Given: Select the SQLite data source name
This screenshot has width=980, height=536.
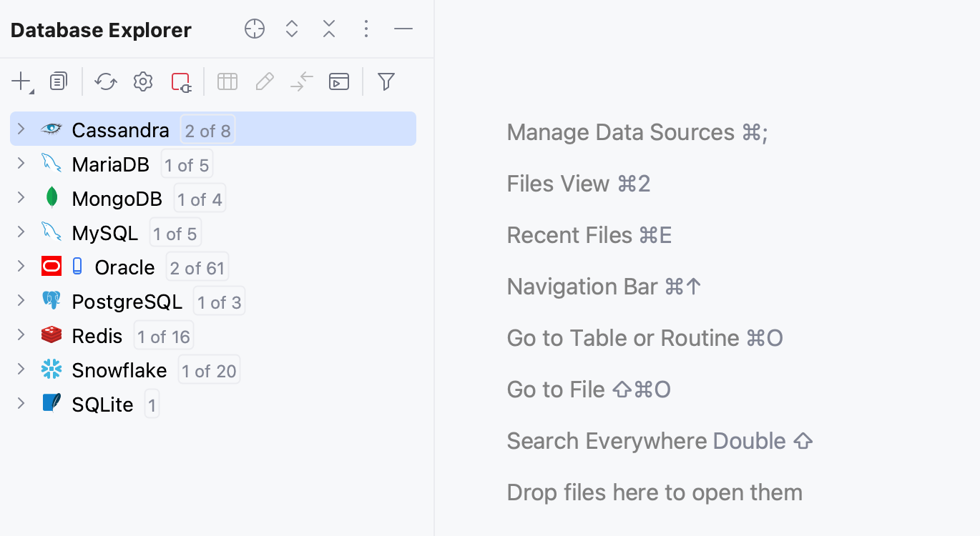Looking at the screenshot, I should click(x=103, y=405).
